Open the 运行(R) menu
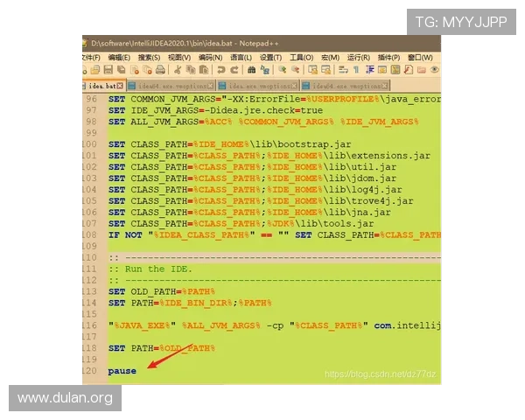Screen dimensions: 525x420 tap(359, 58)
